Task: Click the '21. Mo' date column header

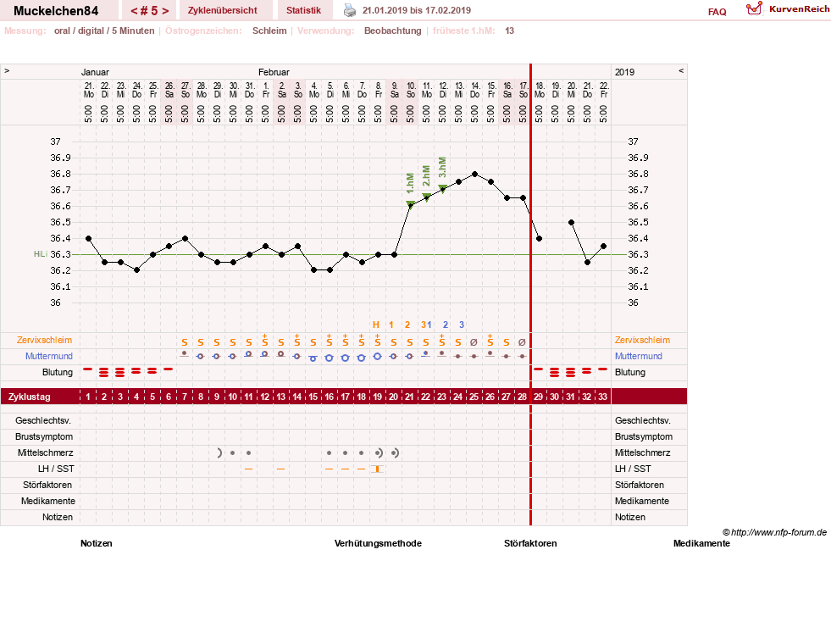Action: point(89,90)
